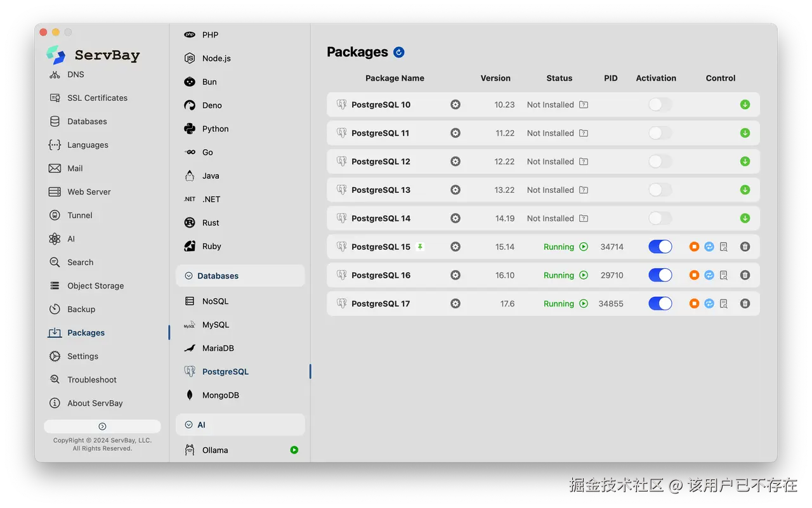812x508 pixels.
Task: Enable the PostgreSQL 12 activation switch
Action: tap(660, 162)
